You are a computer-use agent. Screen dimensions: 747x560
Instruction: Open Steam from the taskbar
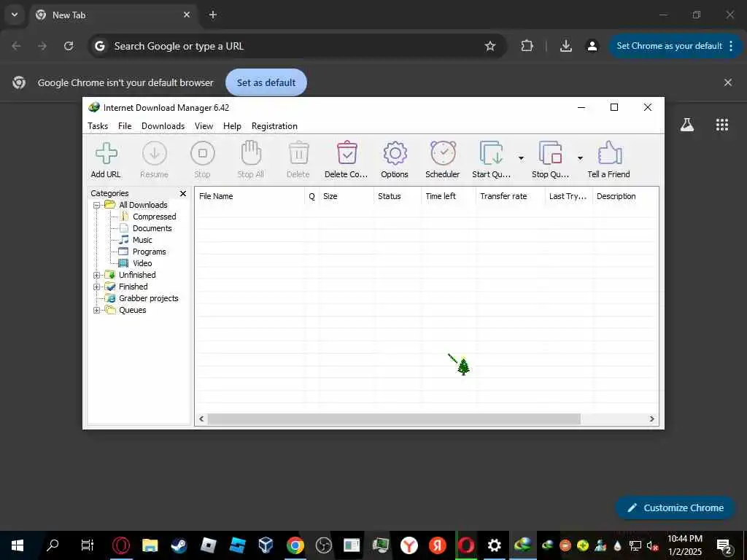pyautogui.click(x=179, y=545)
